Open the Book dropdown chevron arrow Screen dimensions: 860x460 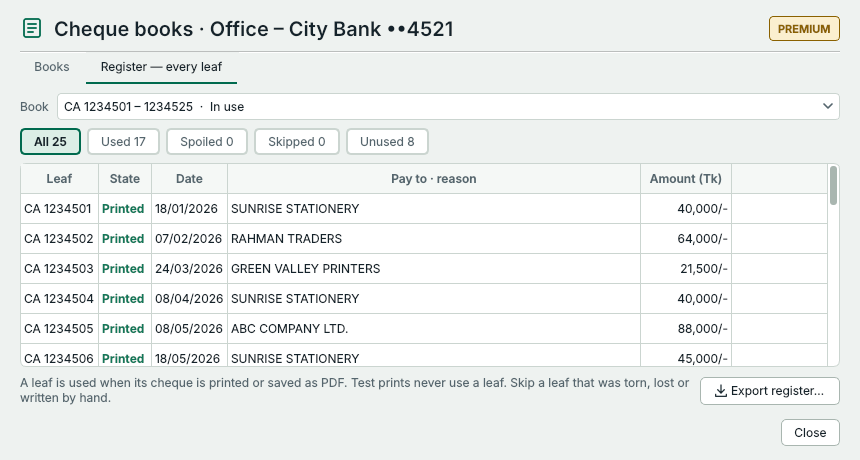click(x=828, y=106)
